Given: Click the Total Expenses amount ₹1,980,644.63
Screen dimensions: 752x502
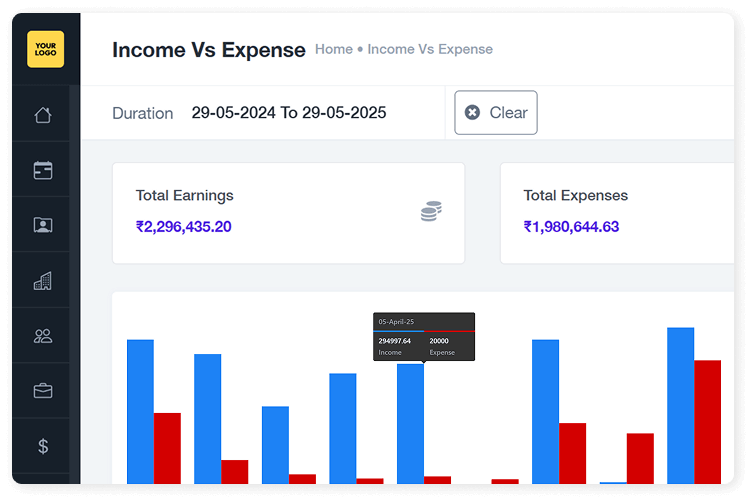Looking at the screenshot, I should pyautogui.click(x=571, y=226).
